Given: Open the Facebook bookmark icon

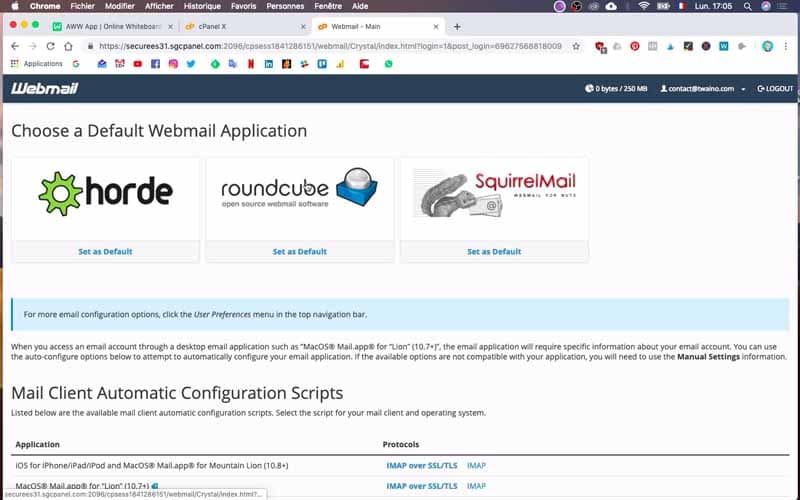Looking at the screenshot, I should point(156,64).
